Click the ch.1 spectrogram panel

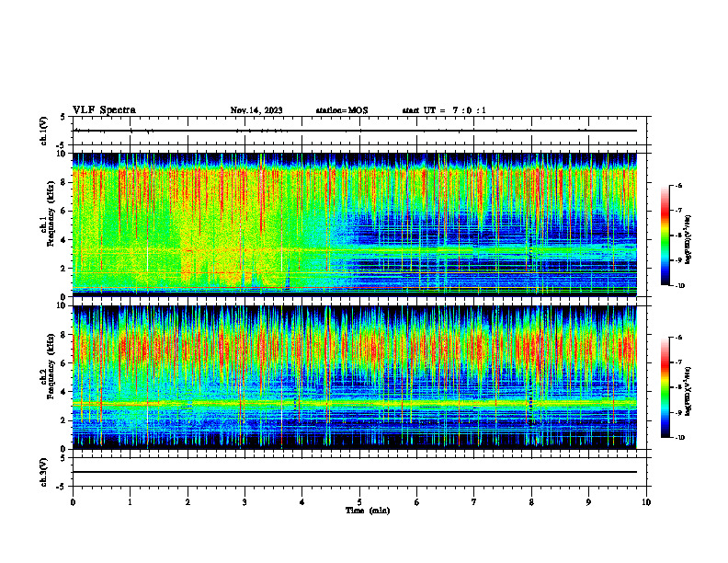point(355,224)
